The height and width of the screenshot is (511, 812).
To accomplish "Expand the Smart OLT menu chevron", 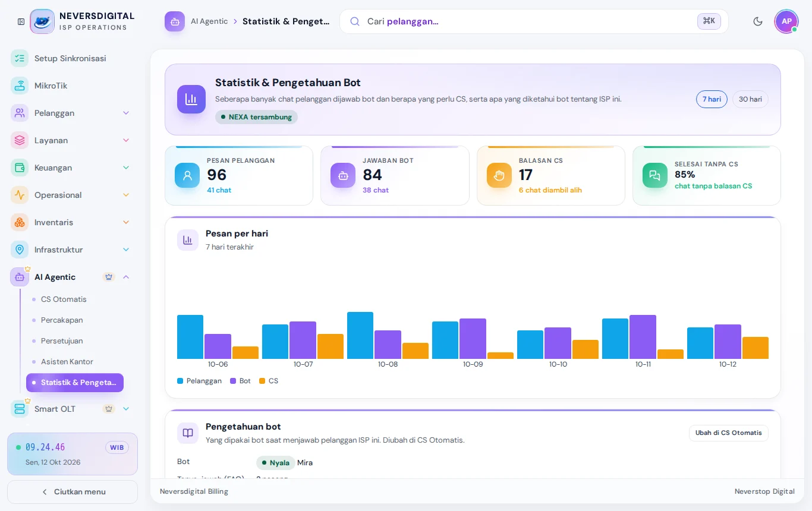I will pos(126,409).
